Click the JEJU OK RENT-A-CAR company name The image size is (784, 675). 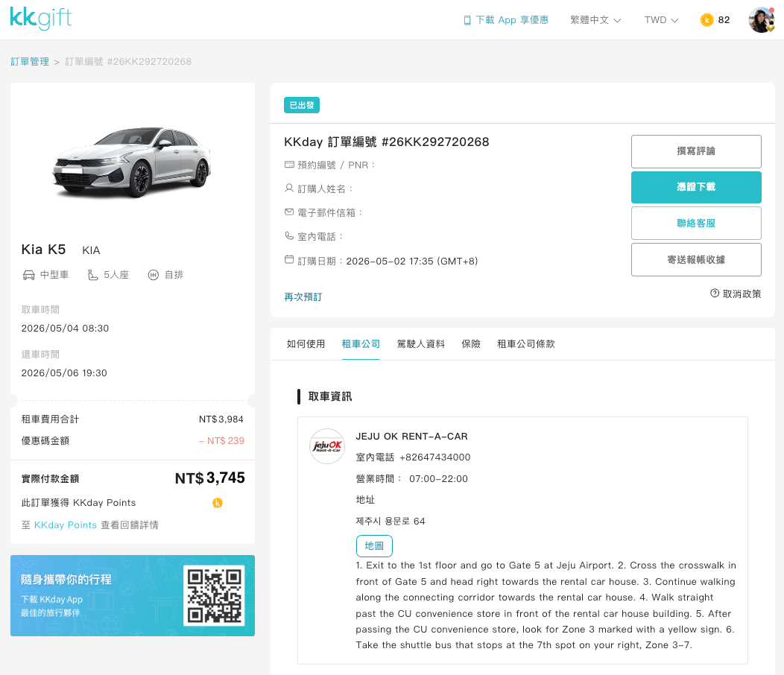pos(411,436)
